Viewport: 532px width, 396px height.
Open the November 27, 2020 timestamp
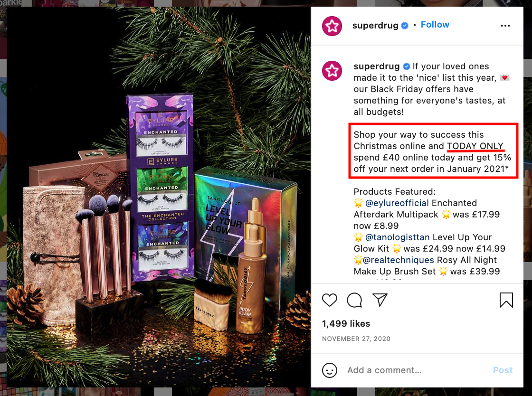tap(356, 339)
